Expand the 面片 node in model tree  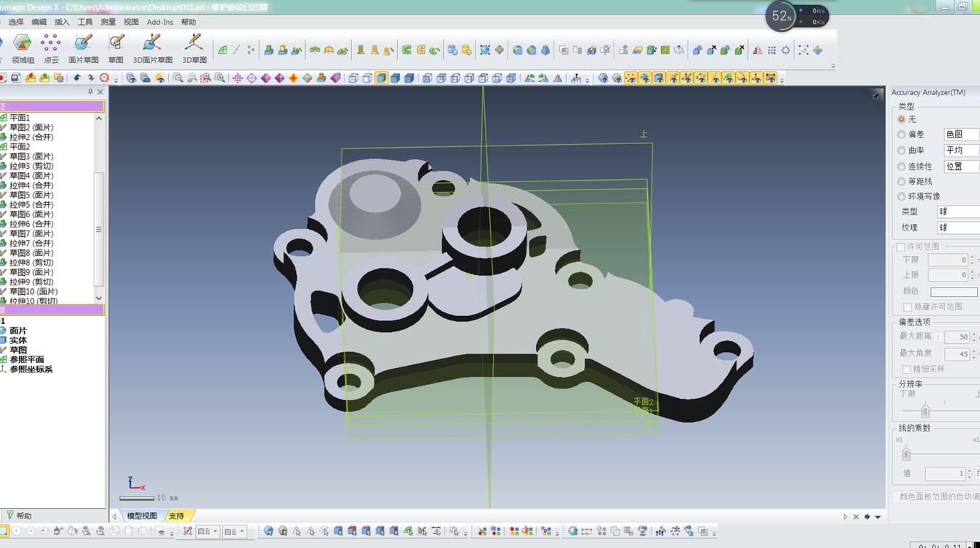[x=18, y=331]
